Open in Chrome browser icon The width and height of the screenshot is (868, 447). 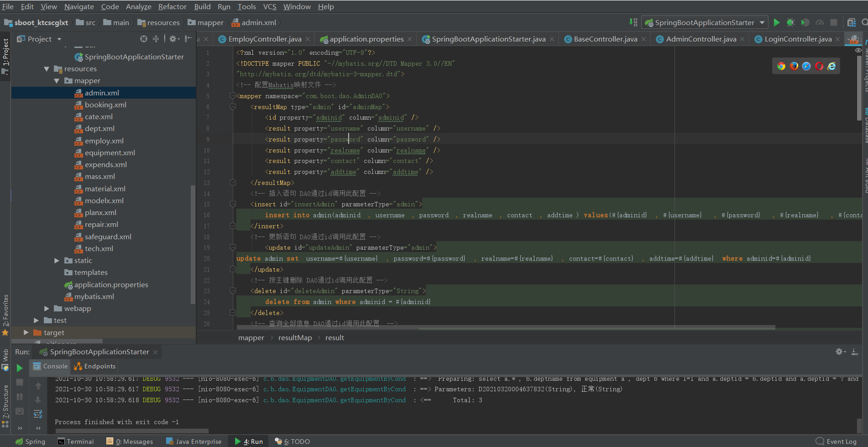pyautogui.click(x=781, y=66)
